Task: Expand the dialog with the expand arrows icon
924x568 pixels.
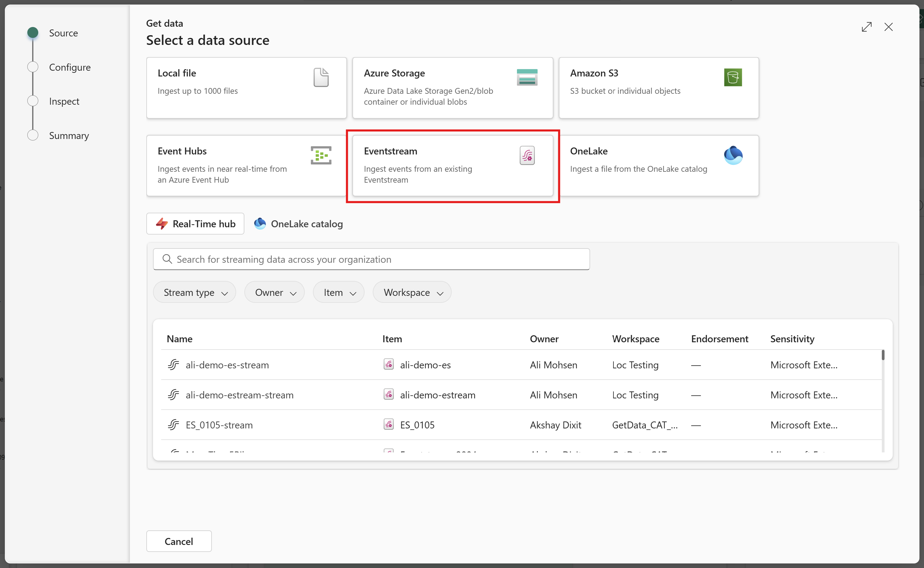Action: click(x=867, y=27)
